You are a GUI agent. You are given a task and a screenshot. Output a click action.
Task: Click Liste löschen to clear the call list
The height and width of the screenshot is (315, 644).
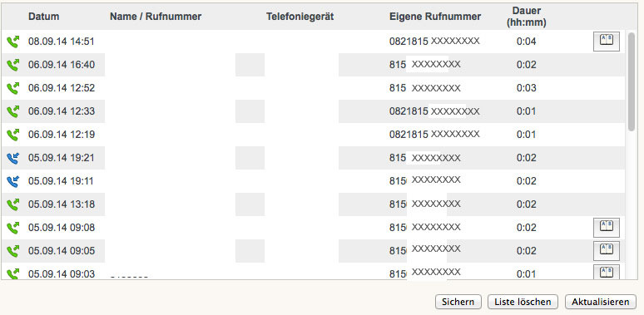coord(523,302)
